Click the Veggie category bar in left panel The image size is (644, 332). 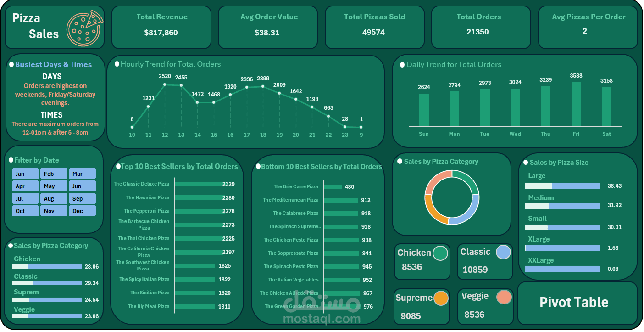[47, 316]
